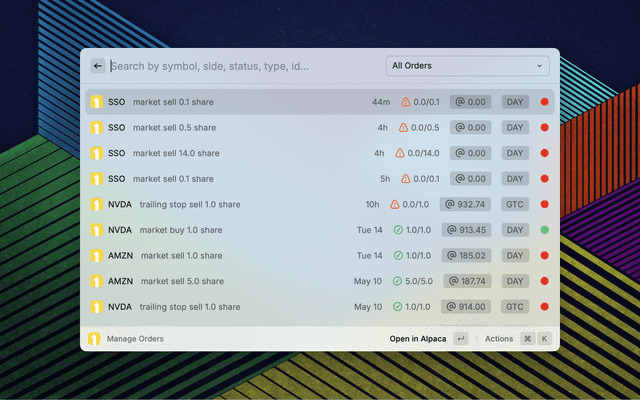Viewport: 640px width, 400px height.
Task: Click green check icon on NVDA buy order
Action: coord(398,230)
